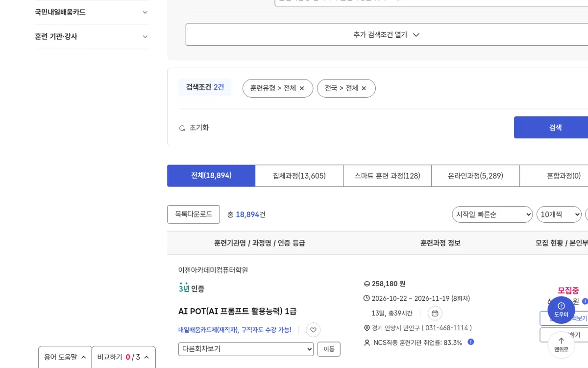Click the person icon beside NCS직종 text
This screenshot has height=368, width=588.
pos(367,342)
